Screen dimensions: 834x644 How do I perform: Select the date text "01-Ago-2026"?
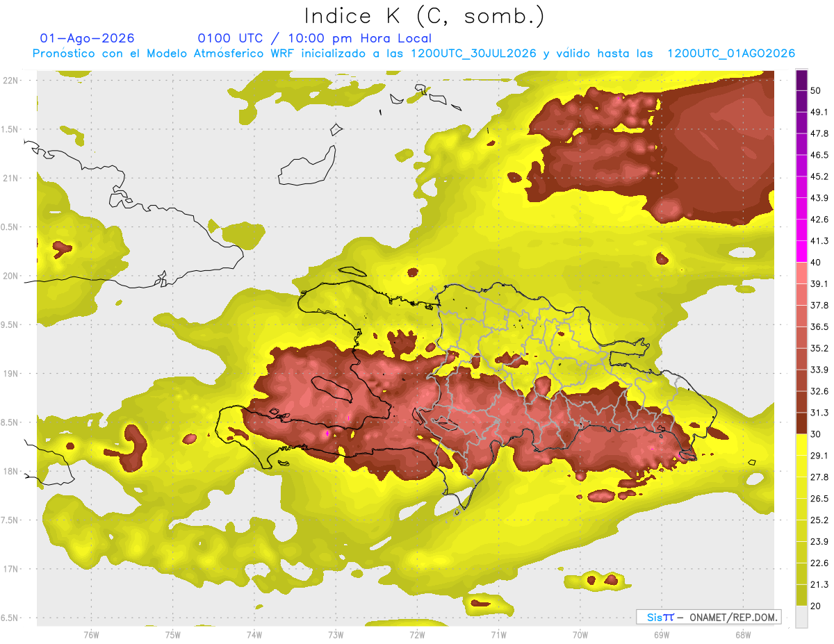click(x=88, y=38)
